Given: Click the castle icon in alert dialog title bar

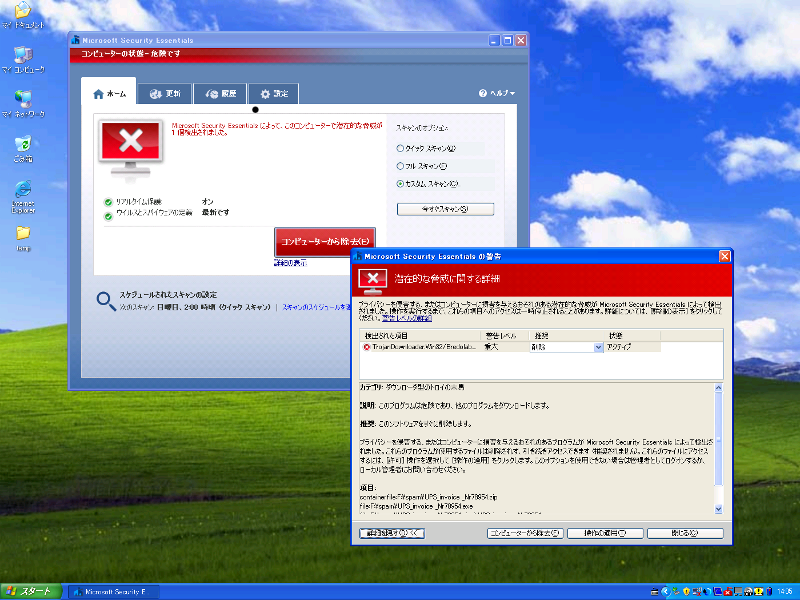Looking at the screenshot, I should 358,256.
